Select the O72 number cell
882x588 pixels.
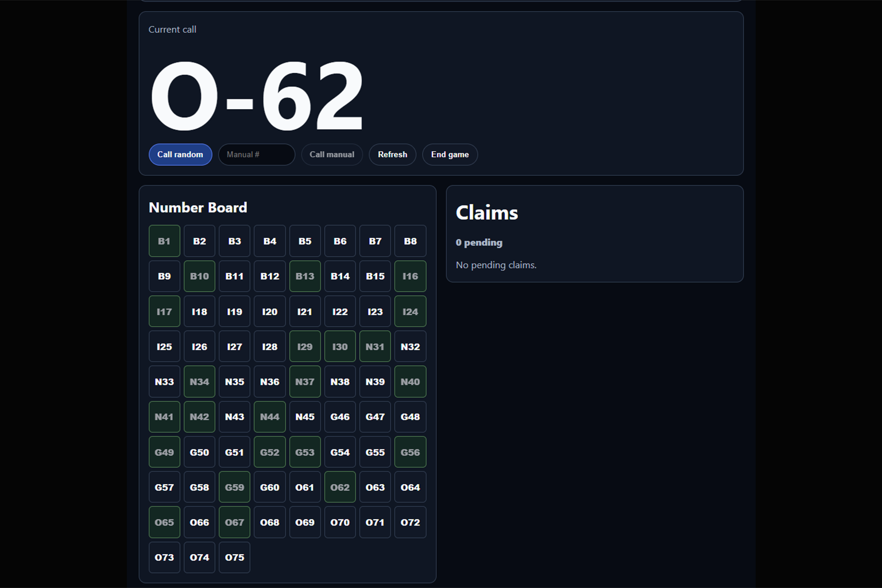410,522
